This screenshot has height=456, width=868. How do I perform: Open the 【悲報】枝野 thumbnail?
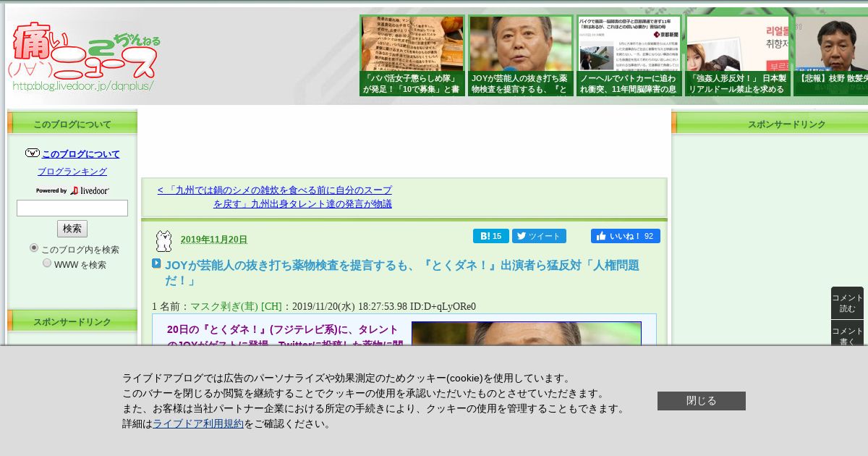[x=831, y=56]
